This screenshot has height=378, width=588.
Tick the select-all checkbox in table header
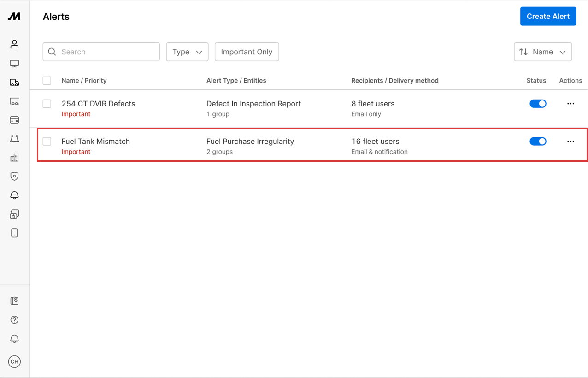(47, 81)
